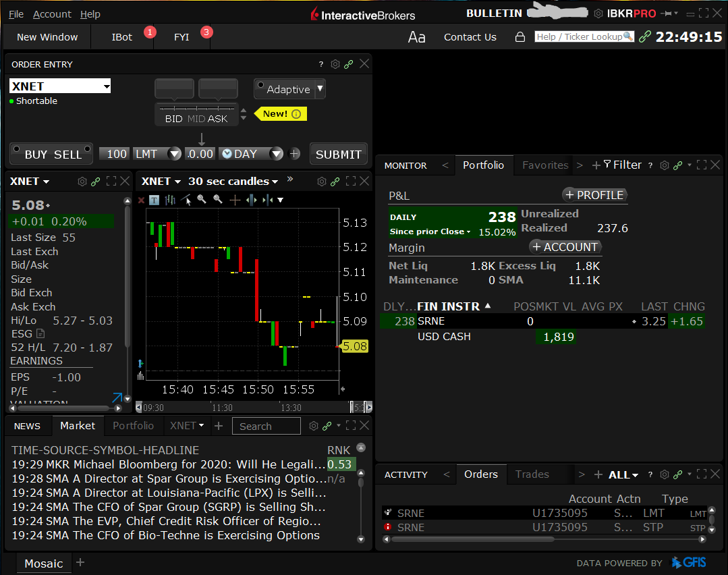Click the expand horizontal spacing chart icon
Image resolution: width=728 pixels, height=575 pixels.
tap(251, 200)
